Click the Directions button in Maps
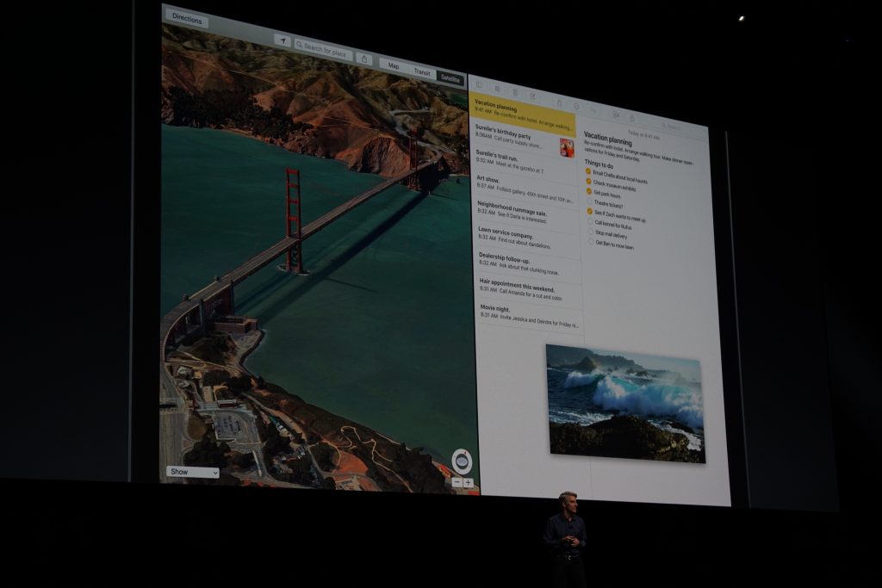The width and height of the screenshot is (882, 588). (x=187, y=19)
